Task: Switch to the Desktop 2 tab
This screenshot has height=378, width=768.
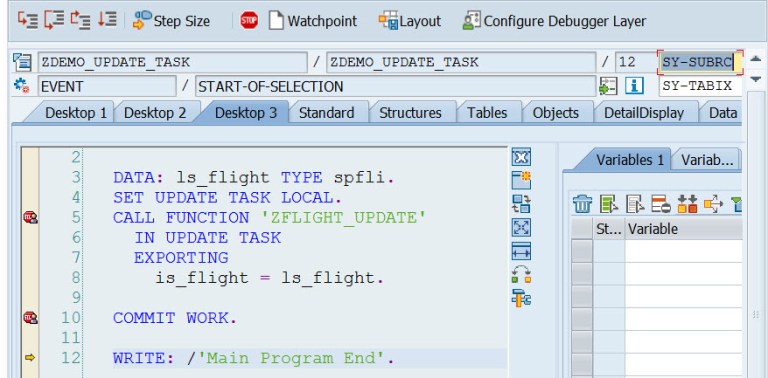Action: tap(155, 113)
